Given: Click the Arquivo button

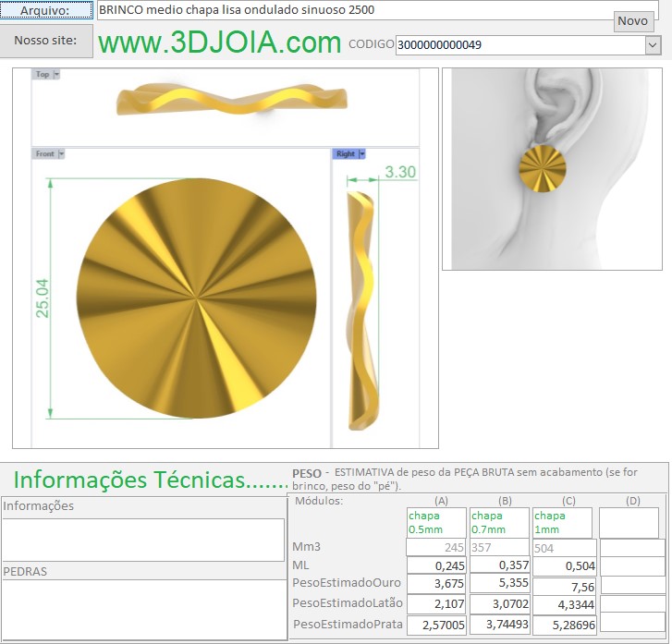Looking at the screenshot, I should [x=46, y=10].
